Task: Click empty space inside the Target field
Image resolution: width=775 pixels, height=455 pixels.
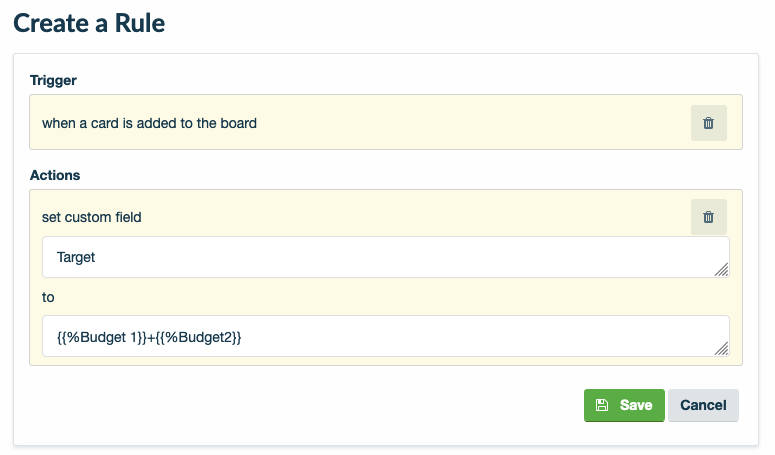Action: pos(400,257)
